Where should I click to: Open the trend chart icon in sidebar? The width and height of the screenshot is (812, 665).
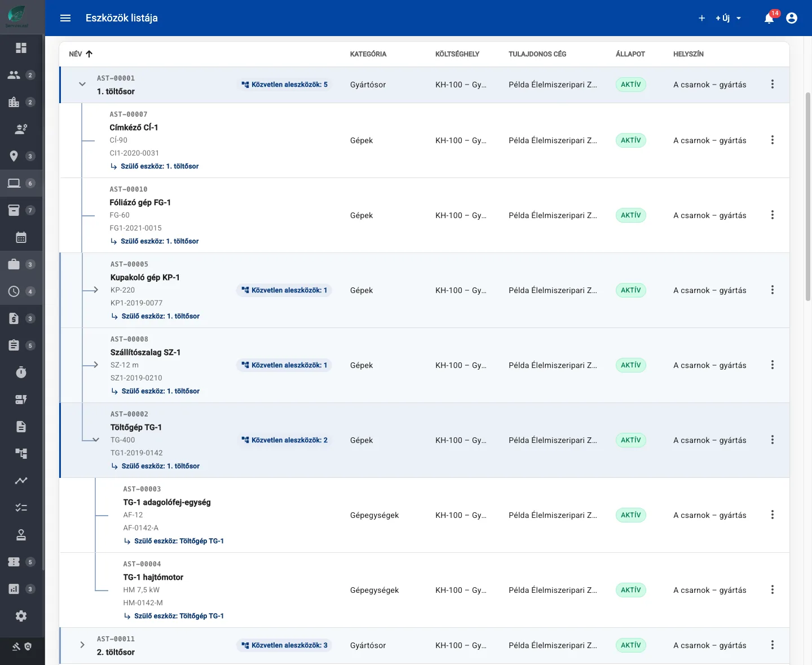pos(21,481)
